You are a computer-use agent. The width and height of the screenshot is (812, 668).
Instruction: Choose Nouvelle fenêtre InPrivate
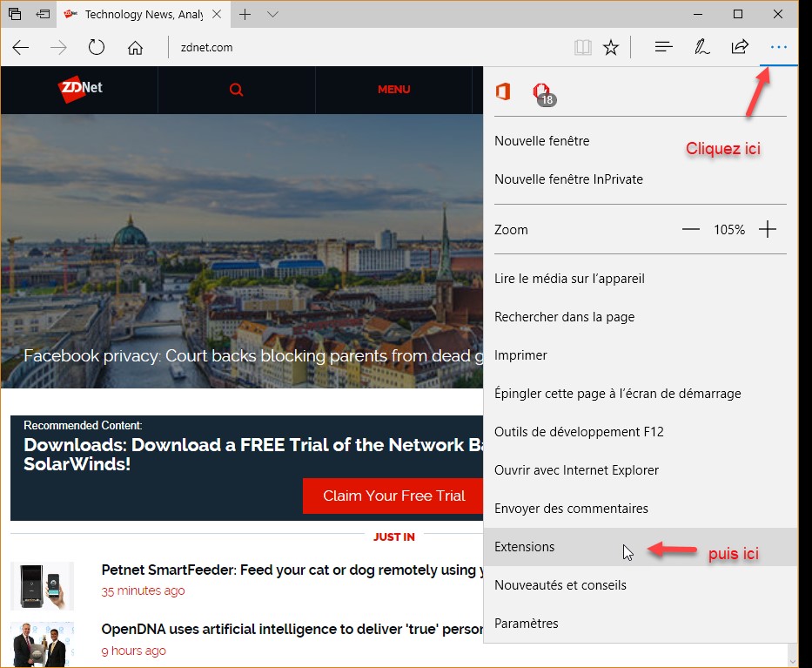click(x=568, y=179)
